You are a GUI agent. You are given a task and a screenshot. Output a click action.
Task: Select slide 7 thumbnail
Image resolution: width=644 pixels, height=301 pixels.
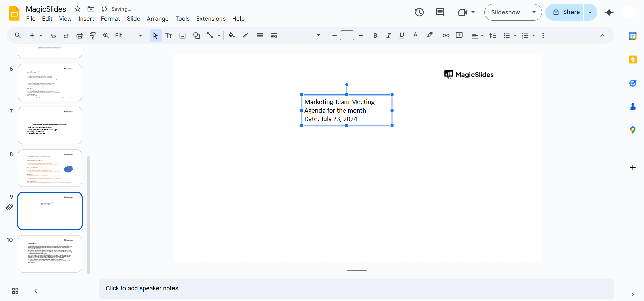(x=50, y=125)
